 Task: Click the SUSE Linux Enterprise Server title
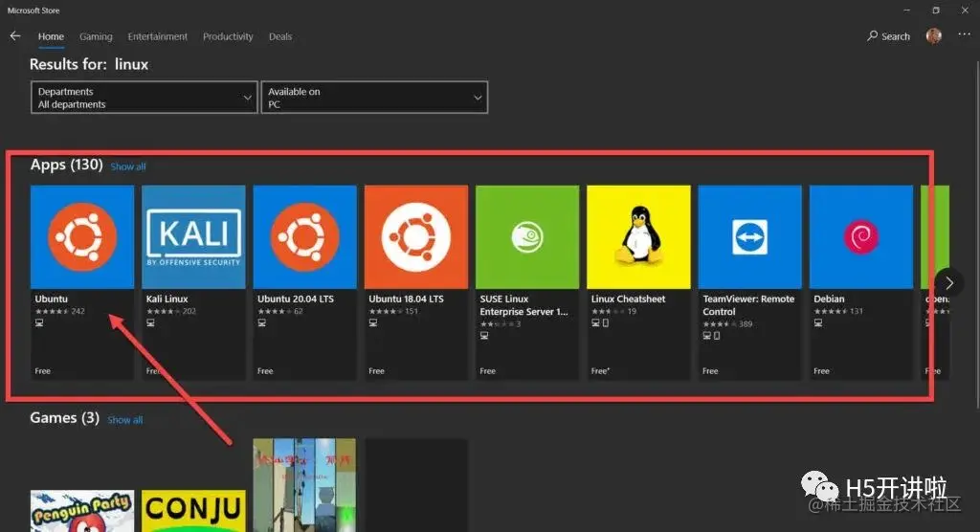523,305
